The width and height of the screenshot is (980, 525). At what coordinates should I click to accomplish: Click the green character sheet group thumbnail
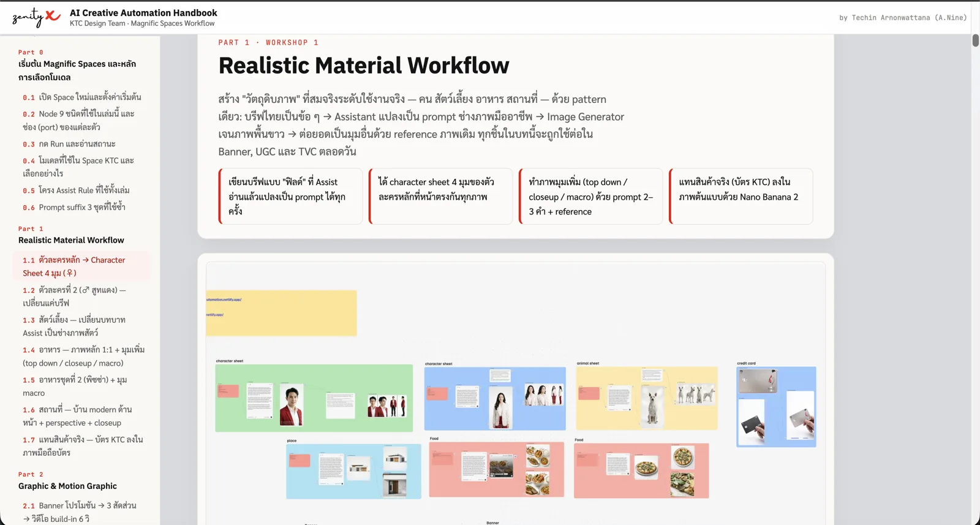(x=314, y=398)
